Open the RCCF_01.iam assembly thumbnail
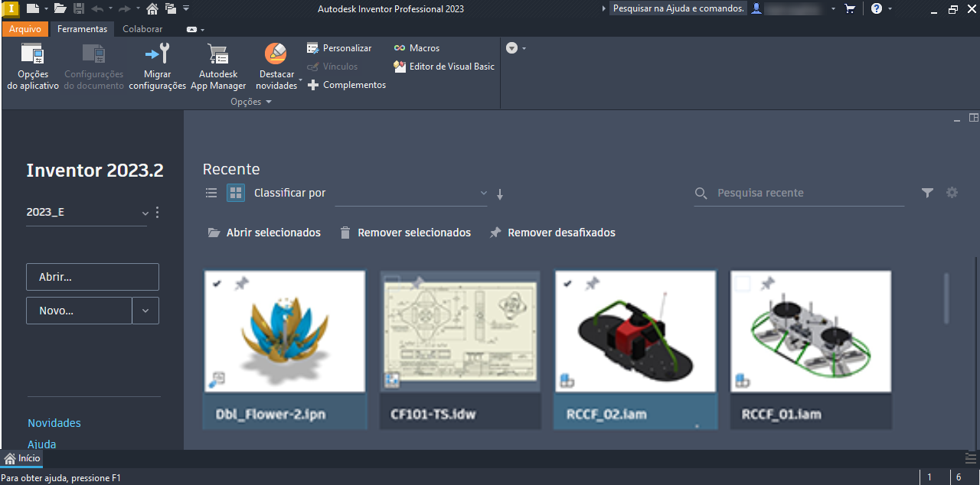 (x=811, y=332)
